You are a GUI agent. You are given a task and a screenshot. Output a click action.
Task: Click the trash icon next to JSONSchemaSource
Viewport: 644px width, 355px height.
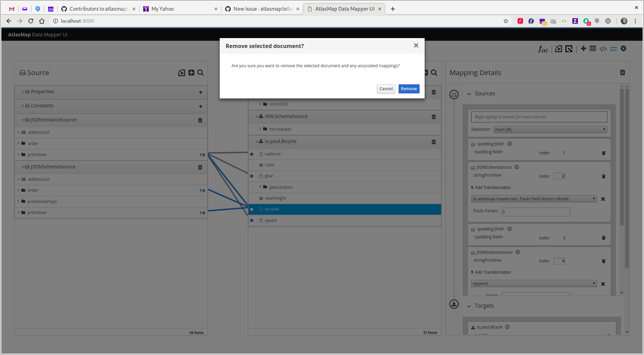(x=200, y=167)
